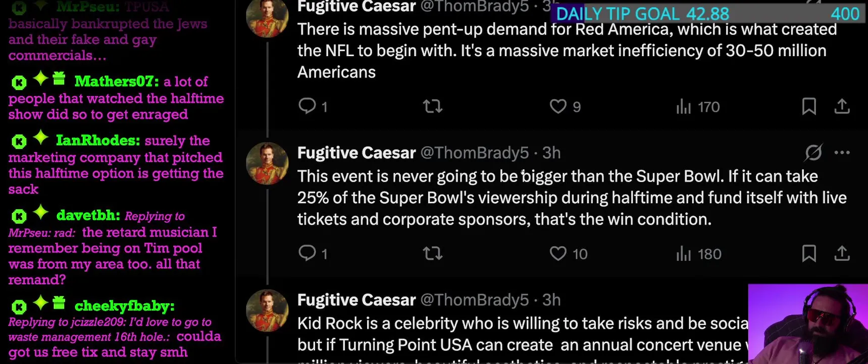The width and height of the screenshot is (868, 364).
Task: Share the Red America tweet
Action: [x=842, y=106]
